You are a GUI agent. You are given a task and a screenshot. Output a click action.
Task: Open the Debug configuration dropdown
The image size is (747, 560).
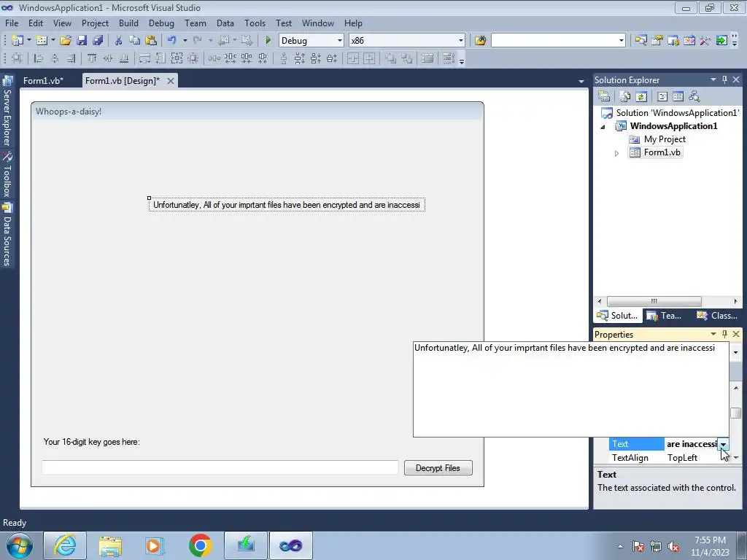pos(340,41)
